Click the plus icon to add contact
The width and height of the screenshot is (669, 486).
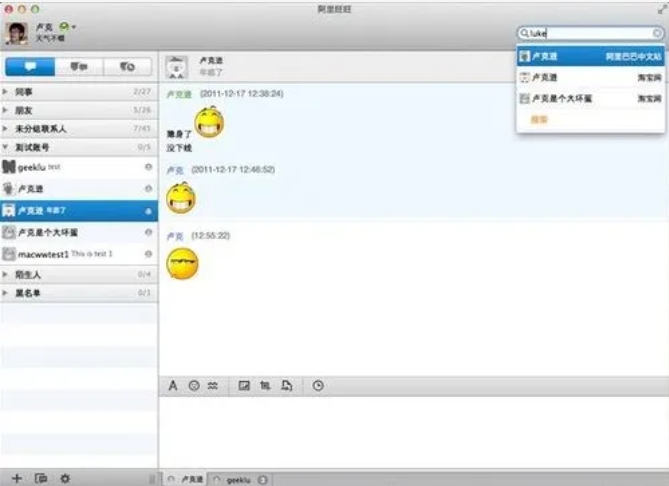17,478
